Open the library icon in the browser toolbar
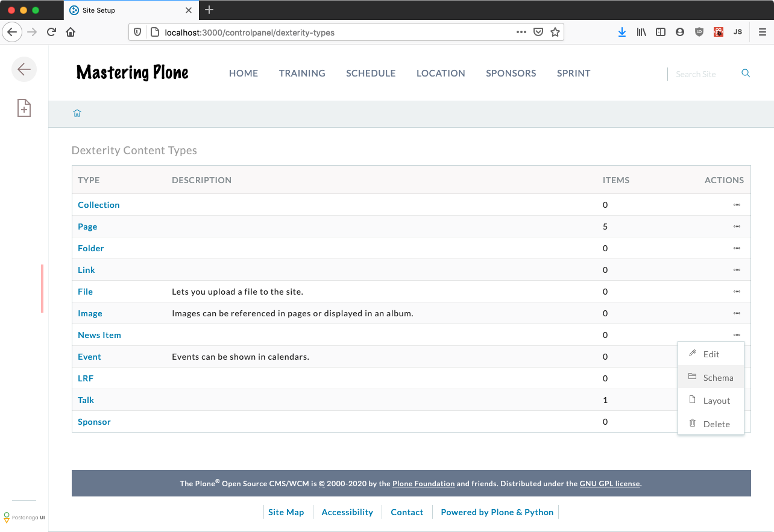Viewport: 774px width, 532px height. 641,32
